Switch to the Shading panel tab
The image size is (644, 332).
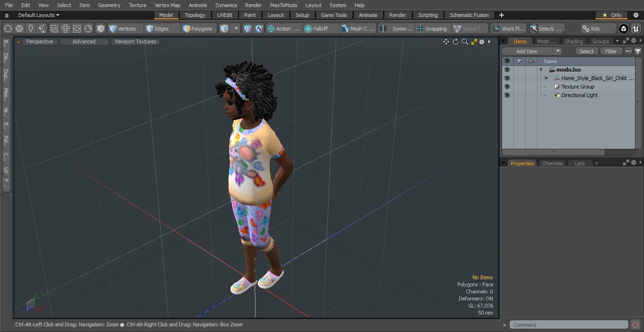(x=574, y=41)
